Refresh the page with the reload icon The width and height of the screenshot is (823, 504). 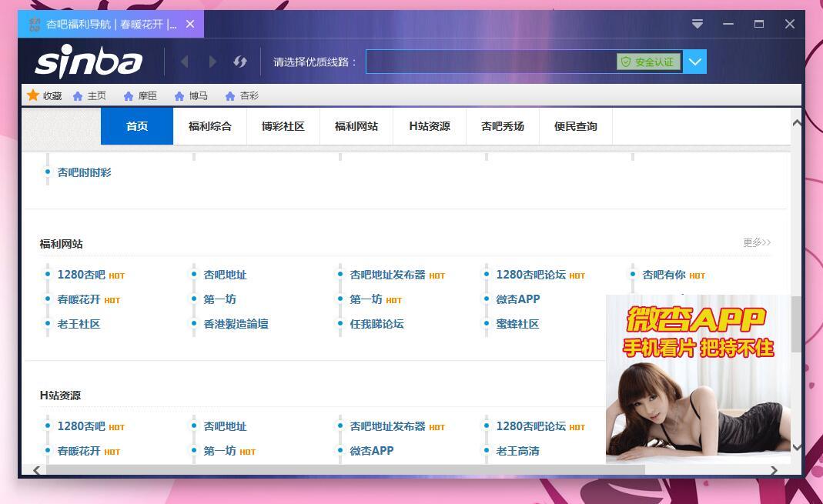pyautogui.click(x=240, y=62)
